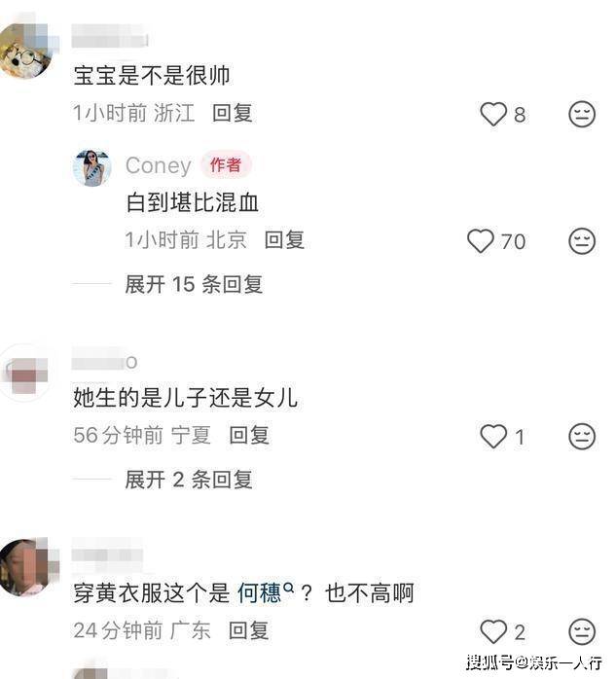This screenshot has width=616, height=679.
Task: Like the comment '宝宝是不是很帅'
Action: click(x=493, y=114)
